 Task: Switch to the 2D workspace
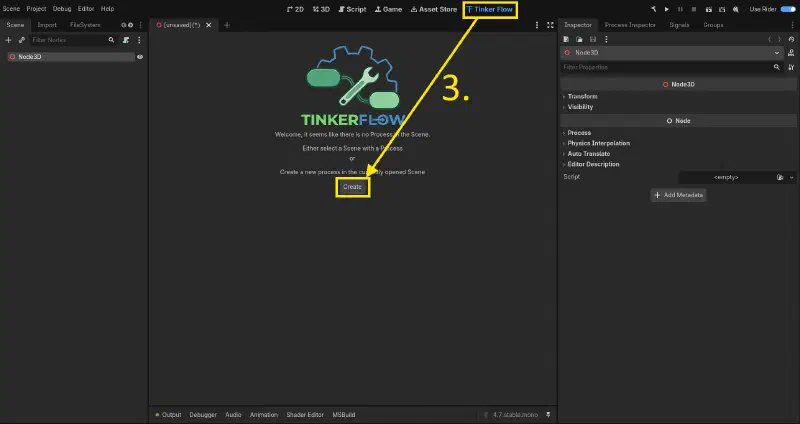295,9
